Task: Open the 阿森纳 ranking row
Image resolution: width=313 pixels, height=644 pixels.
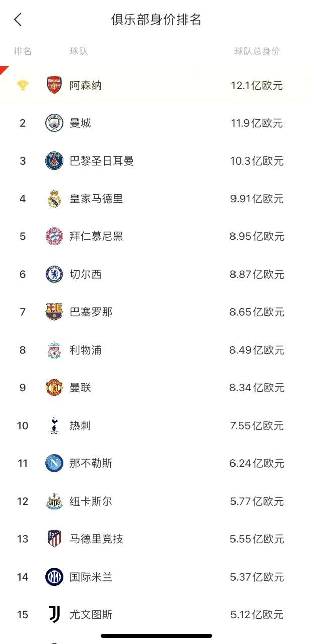Action: 156,85
